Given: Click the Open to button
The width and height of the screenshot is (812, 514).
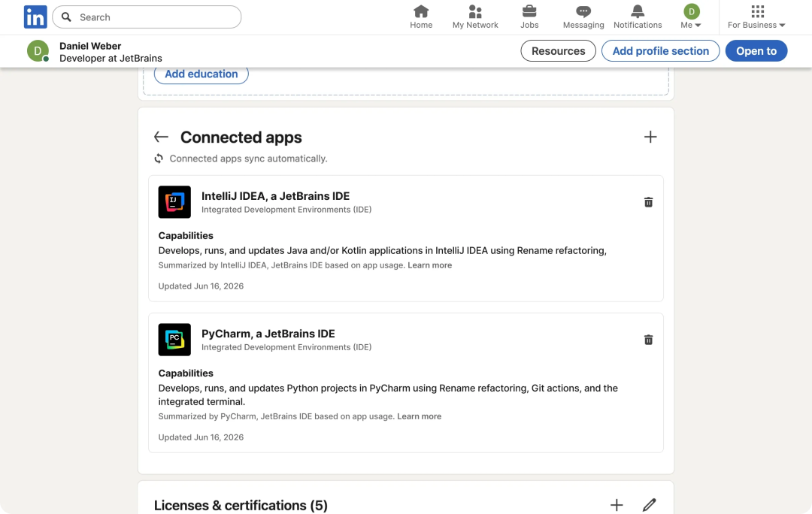Looking at the screenshot, I should pyautogui.click(x=756, y=51).
